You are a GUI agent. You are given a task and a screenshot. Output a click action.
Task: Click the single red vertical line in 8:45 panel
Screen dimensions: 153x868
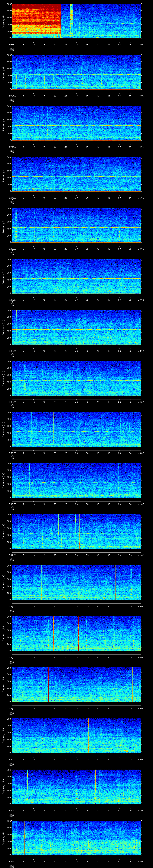[x=88, y=736]
